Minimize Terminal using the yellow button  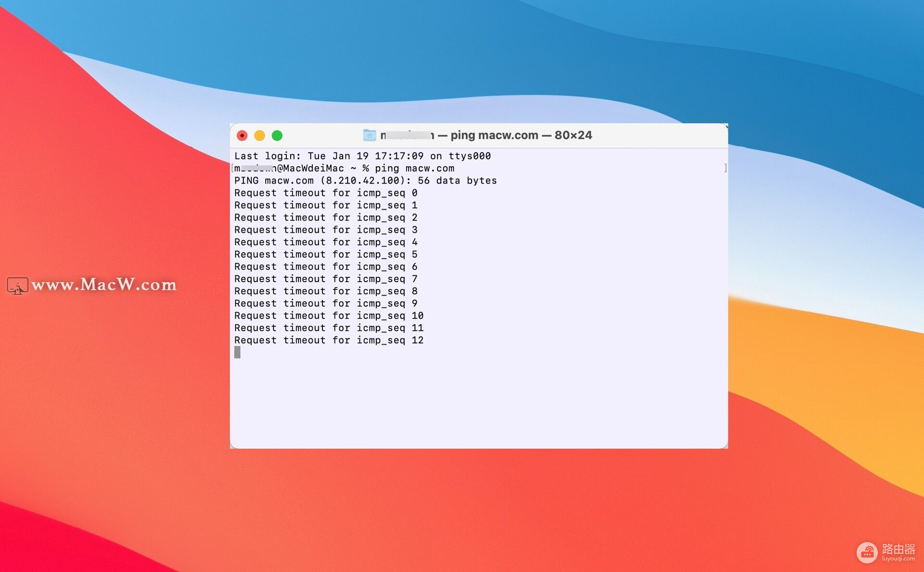point(259,136)
